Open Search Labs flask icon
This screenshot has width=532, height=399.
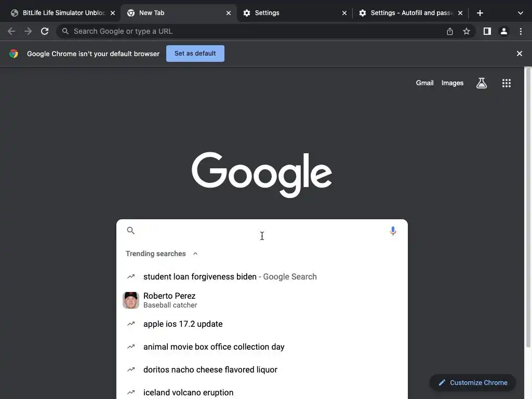coord(482,83)
